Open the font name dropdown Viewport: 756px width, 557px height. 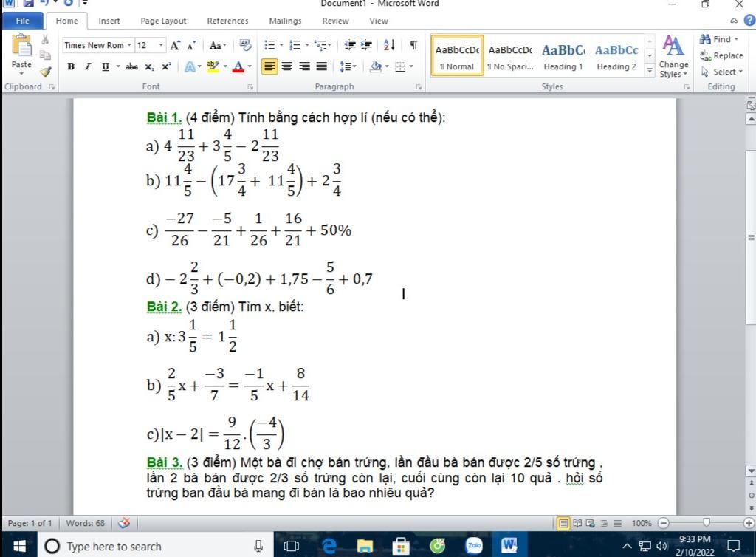click(129, 45)
